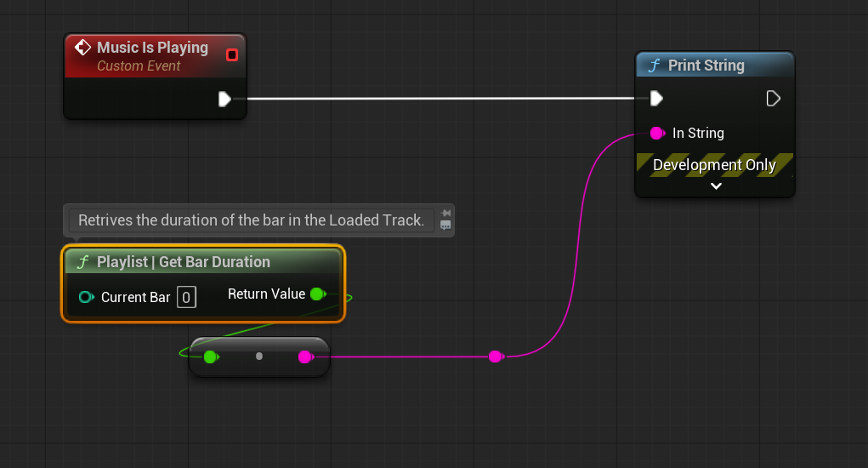Click the Print String input exec pin

(655, 99)
